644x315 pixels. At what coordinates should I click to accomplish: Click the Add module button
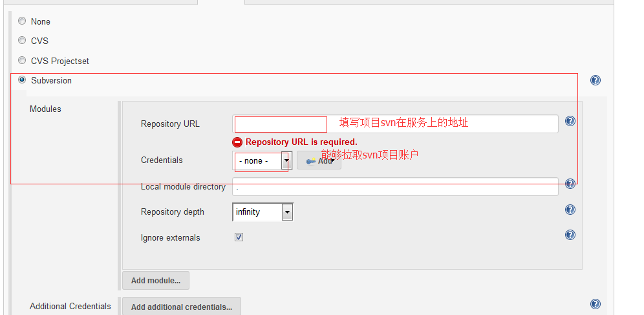coord(156,281)
